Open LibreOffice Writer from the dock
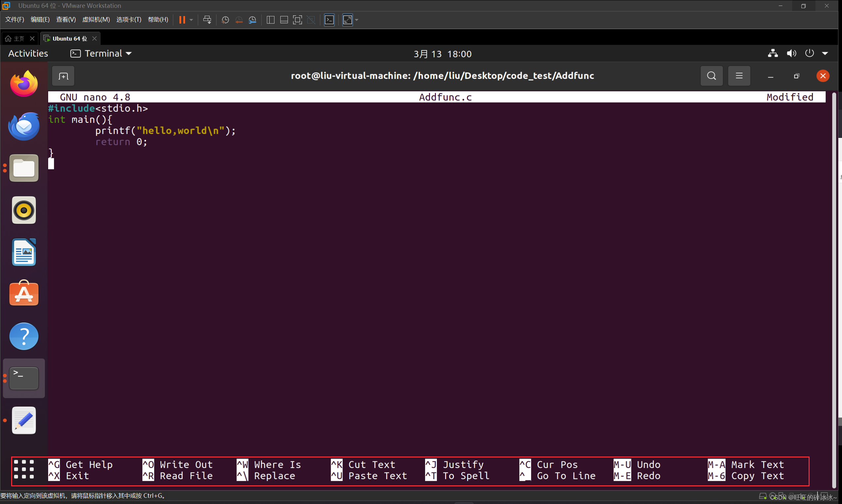 (x=24, y=252)
